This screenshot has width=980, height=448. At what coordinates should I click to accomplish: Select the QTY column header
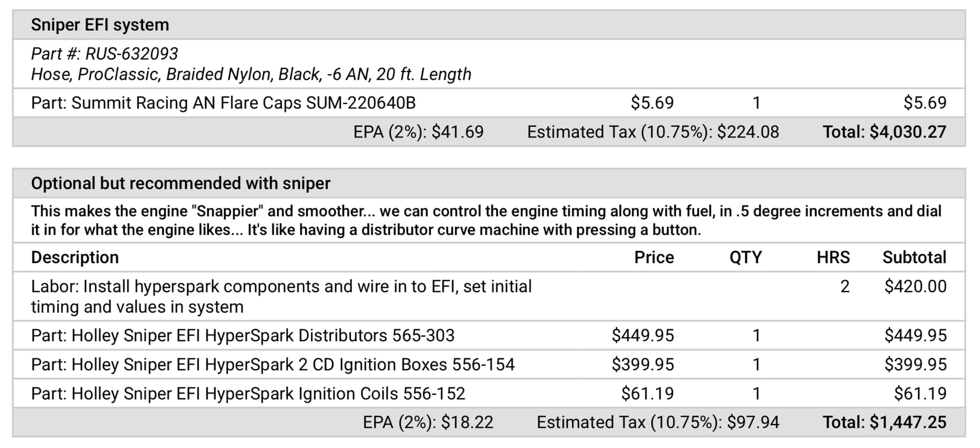[x=745, y=257]
